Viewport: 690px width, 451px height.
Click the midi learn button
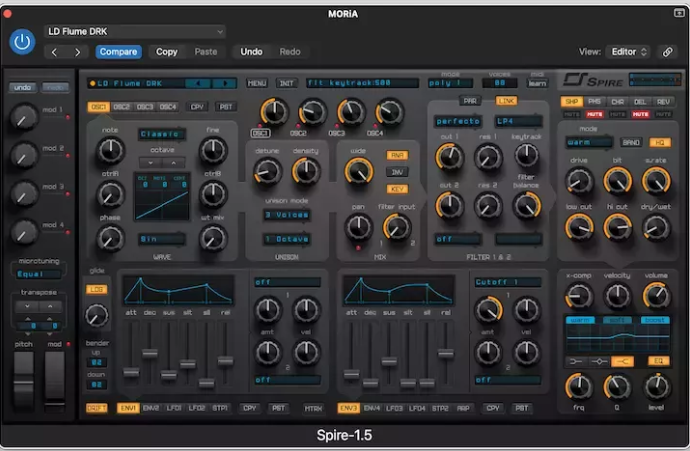[537, 83]
